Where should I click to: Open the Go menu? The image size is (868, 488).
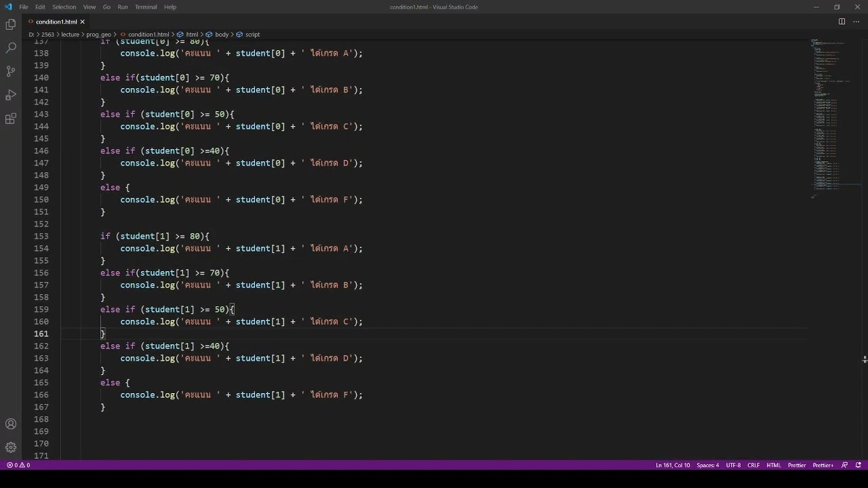tap(106, 7)
